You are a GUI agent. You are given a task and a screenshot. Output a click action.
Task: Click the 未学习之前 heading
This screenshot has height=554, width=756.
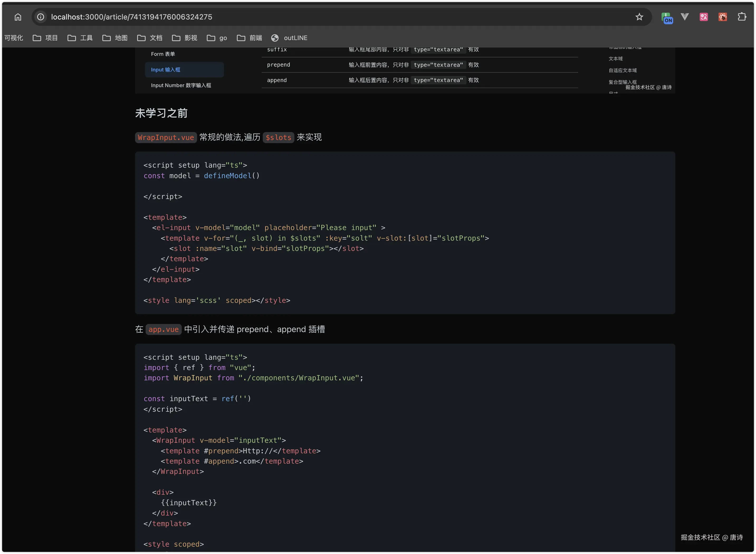[x=161, y=113]
